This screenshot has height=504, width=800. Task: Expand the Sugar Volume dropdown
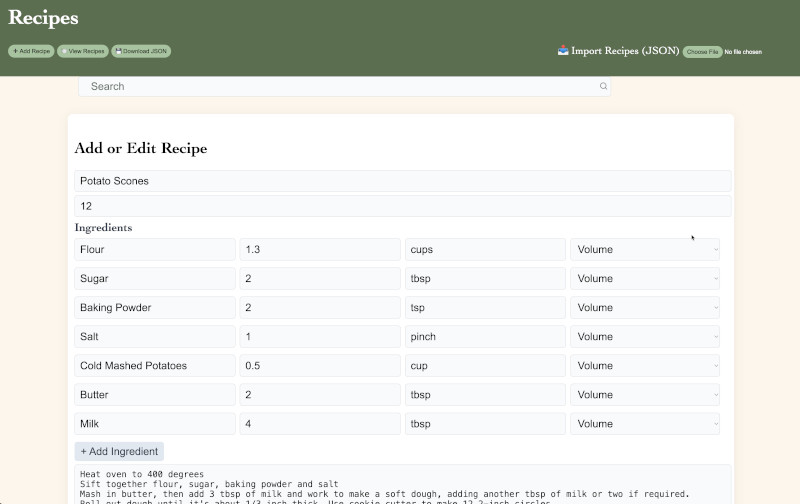(x=644, y=279)
